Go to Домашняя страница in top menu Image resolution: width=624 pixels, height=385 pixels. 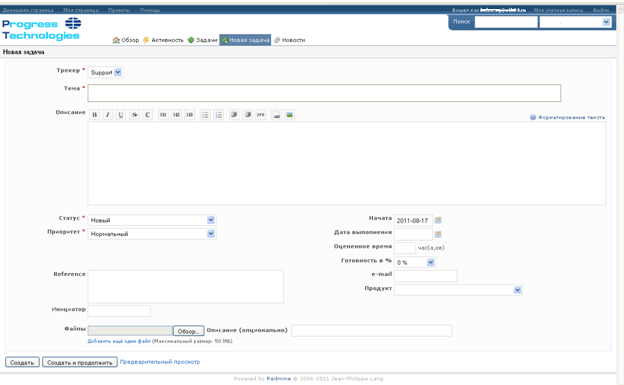pyautogui.click(x=28, y=10)
